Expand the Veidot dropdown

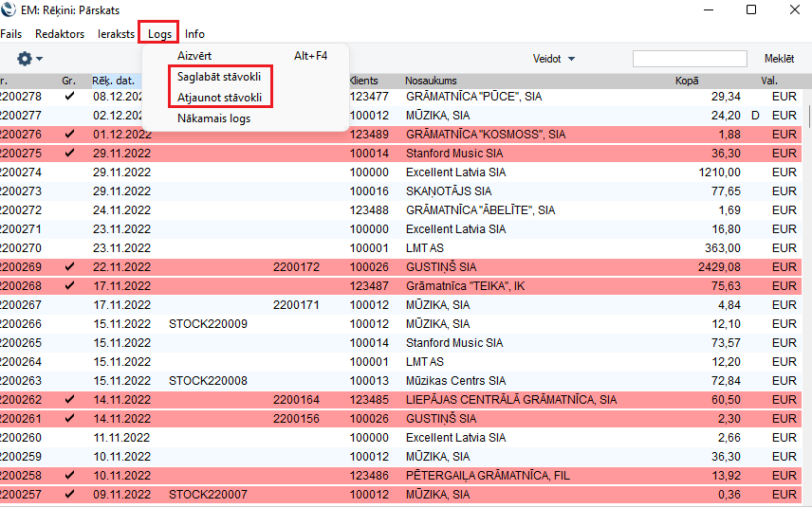click(x=554, y=59)
